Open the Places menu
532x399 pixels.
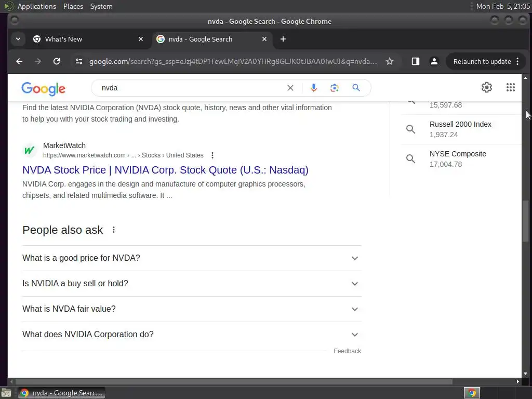pyautogui.click(x=73, y=6)
